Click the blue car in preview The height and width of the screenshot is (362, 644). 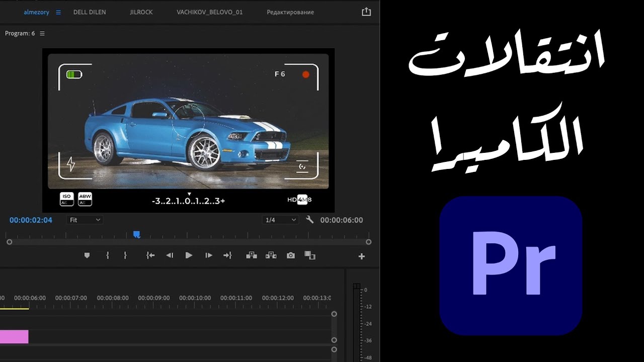[187, 134]
